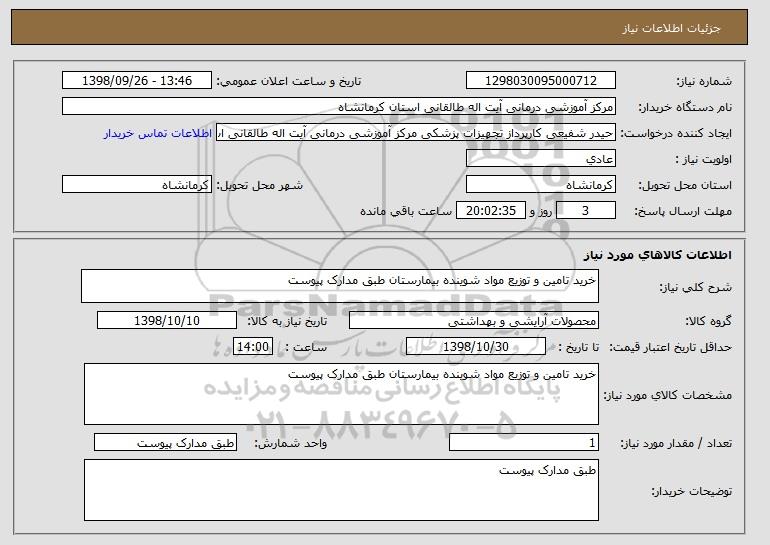Click the تعداد / مقدار مورد نیاز label
Viewport: 770px width, 545px height.
click(x=676, y=443)
